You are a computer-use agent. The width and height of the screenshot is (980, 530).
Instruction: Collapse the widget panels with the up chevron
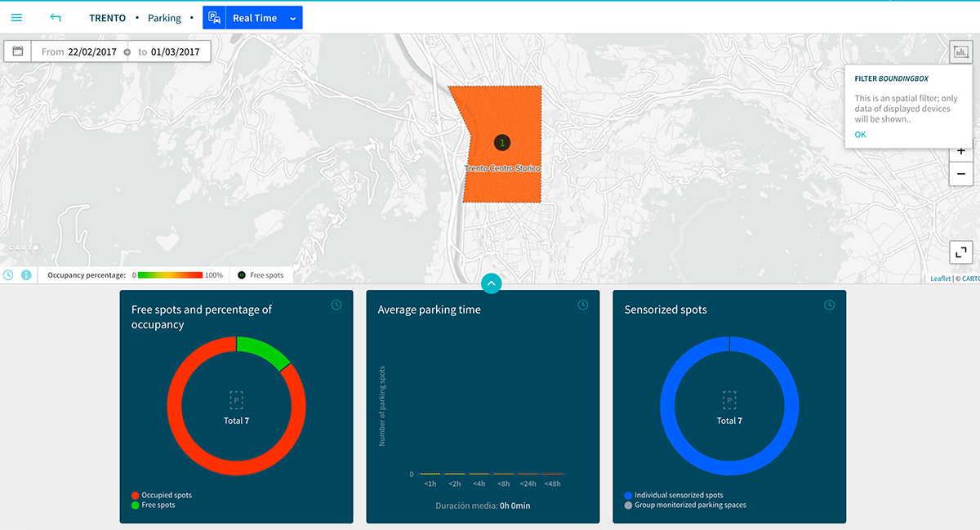pos(491,283)
